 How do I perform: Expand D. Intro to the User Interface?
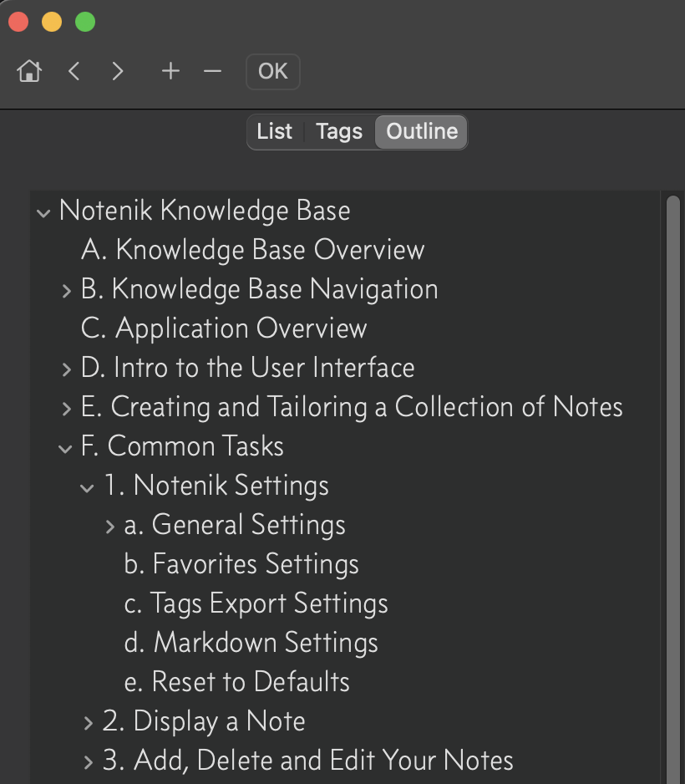[x=67, y=369]
